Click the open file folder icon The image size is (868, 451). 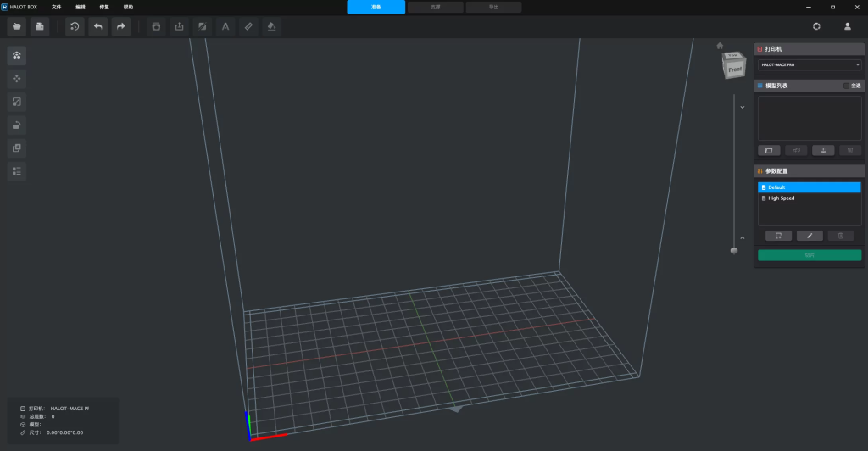pos(17,26)
